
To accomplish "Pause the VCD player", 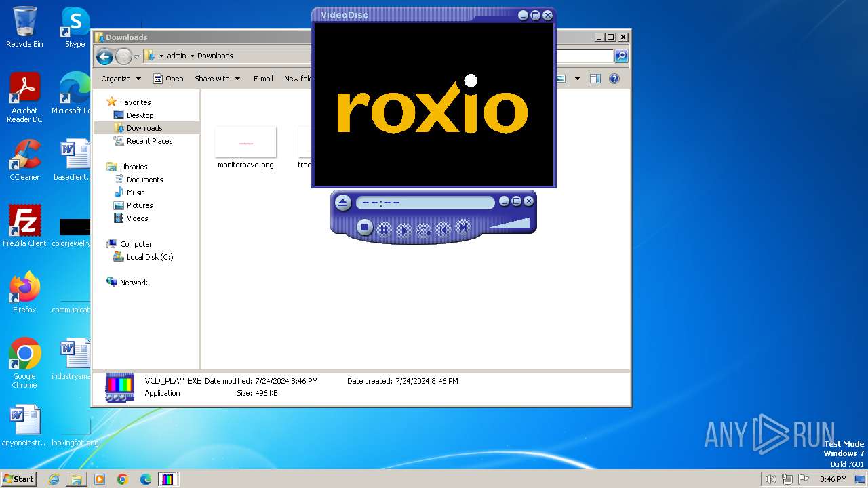I will [384, 230].
